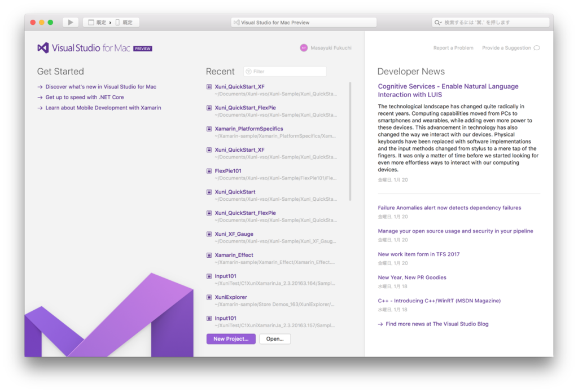Click Find more news at The Visual Studio Blog
Viewport: 578px width, 392px height.
[437, 324]
